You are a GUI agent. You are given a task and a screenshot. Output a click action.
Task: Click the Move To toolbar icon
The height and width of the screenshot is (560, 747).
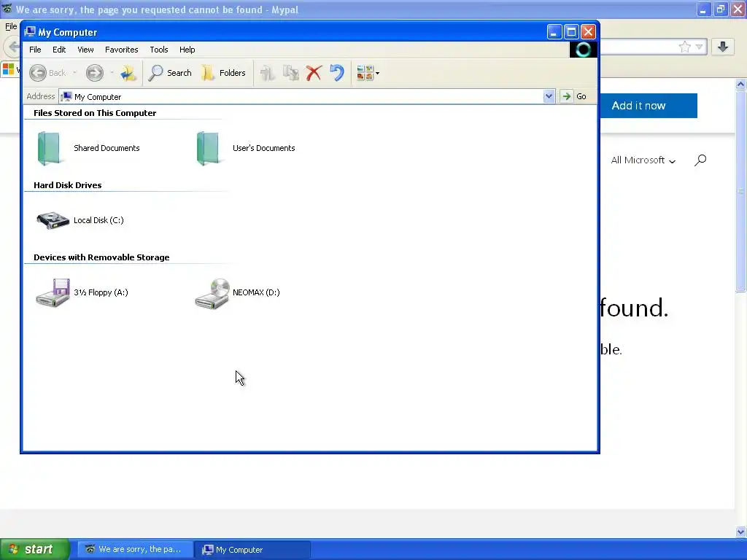(267, 73)
